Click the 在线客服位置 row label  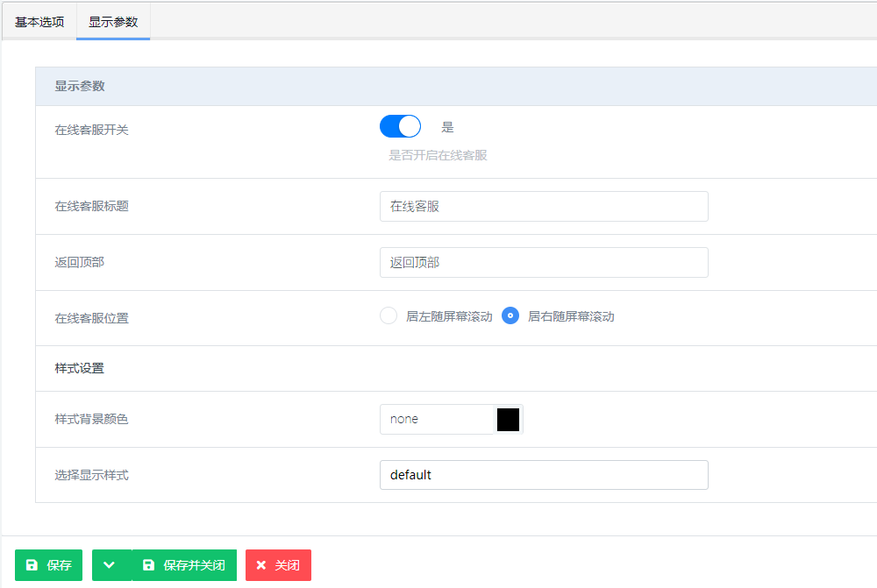point(92,318)
